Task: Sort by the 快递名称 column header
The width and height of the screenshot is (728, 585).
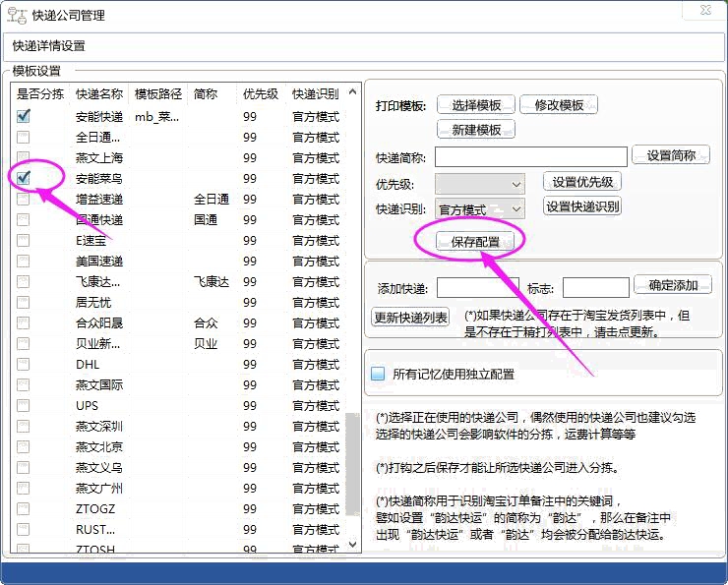Action: click(99, 94)
